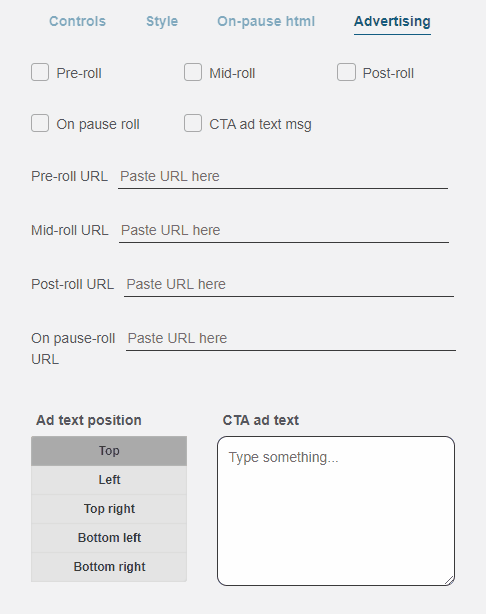Viewport: 486px width, 614px height.
Task: Tick the Mid-roll checkbox
Action: pyautogui.click(x=193, y=72)
